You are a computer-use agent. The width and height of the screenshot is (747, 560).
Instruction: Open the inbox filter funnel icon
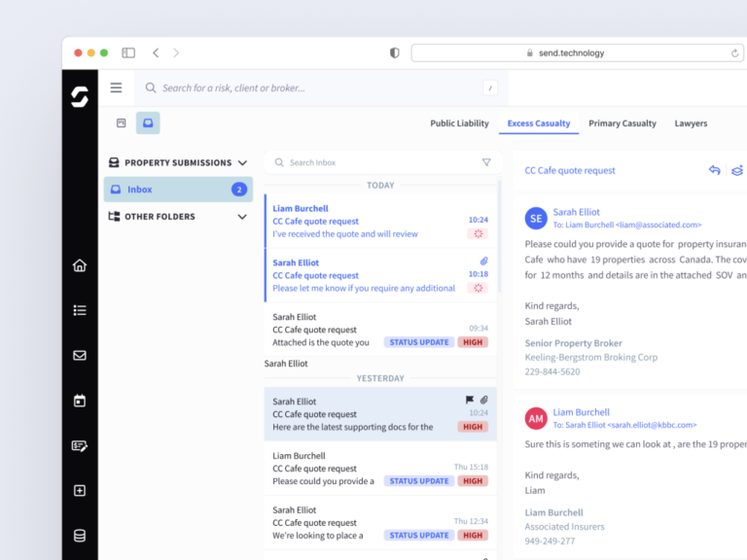(x=486, y=162)
